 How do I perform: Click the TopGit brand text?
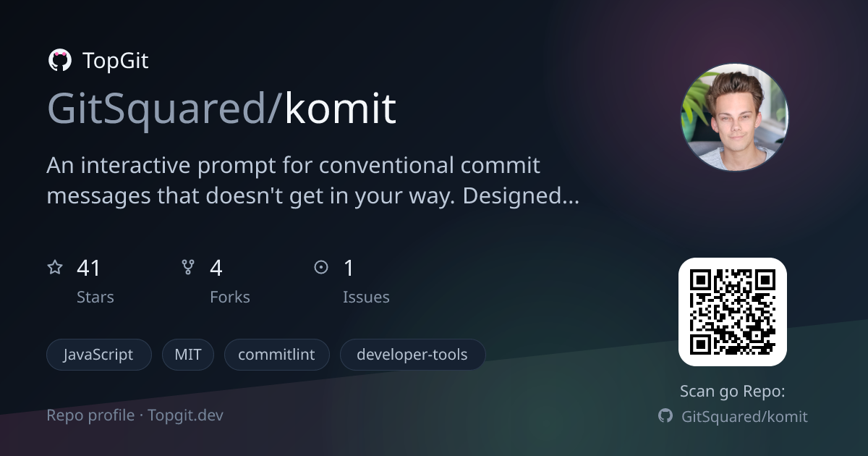pyautogui.click(x=116, y=61)
